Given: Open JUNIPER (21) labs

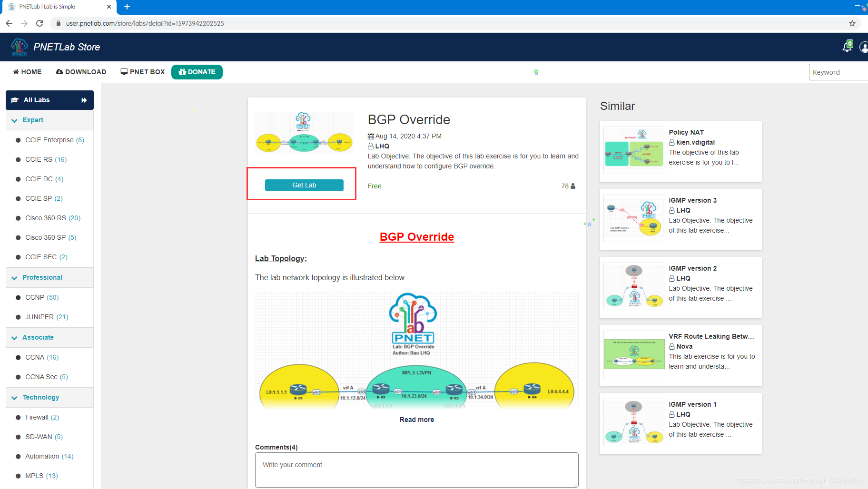Looking at the screenshot, I should click(47, 317).
